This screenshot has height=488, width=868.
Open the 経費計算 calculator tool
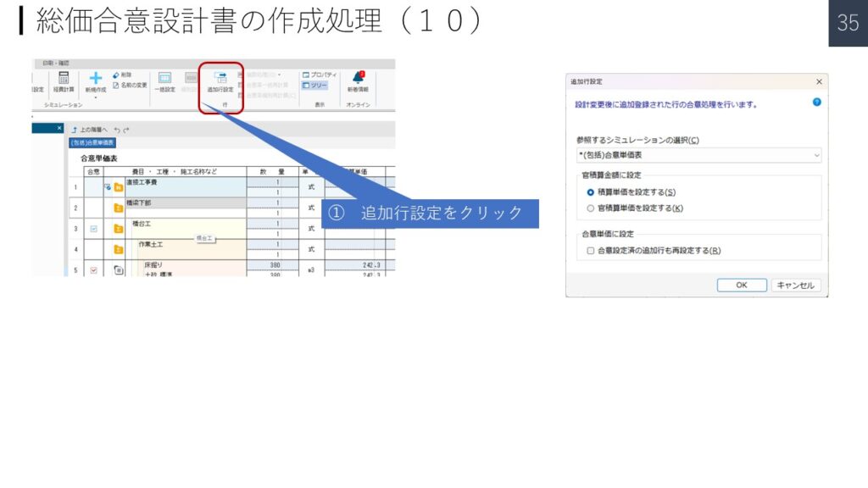[64, 81]
